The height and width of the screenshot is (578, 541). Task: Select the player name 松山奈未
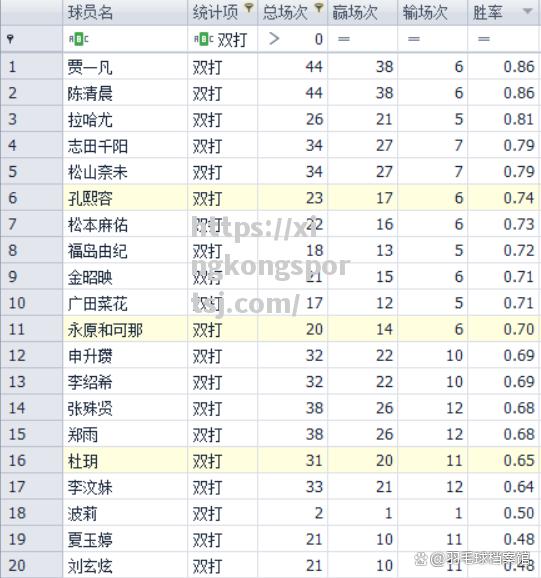pos(98,172)
